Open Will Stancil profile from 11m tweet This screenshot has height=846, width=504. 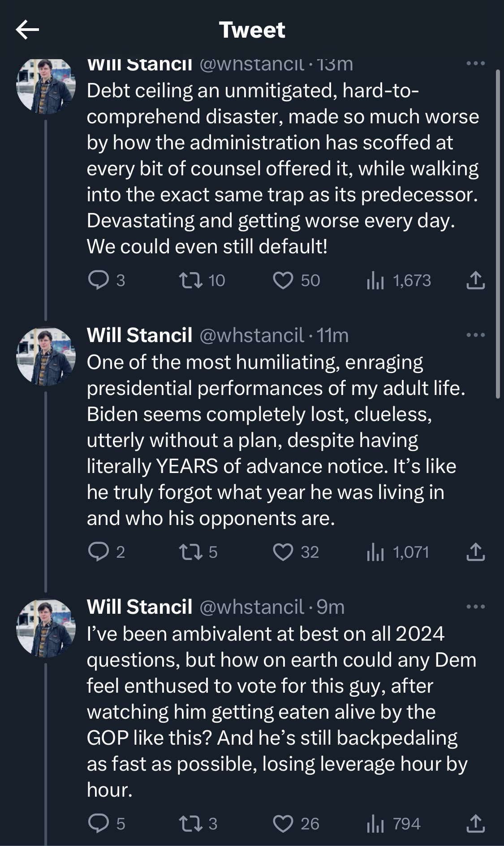pyautogui.click(x=139, y=335)
